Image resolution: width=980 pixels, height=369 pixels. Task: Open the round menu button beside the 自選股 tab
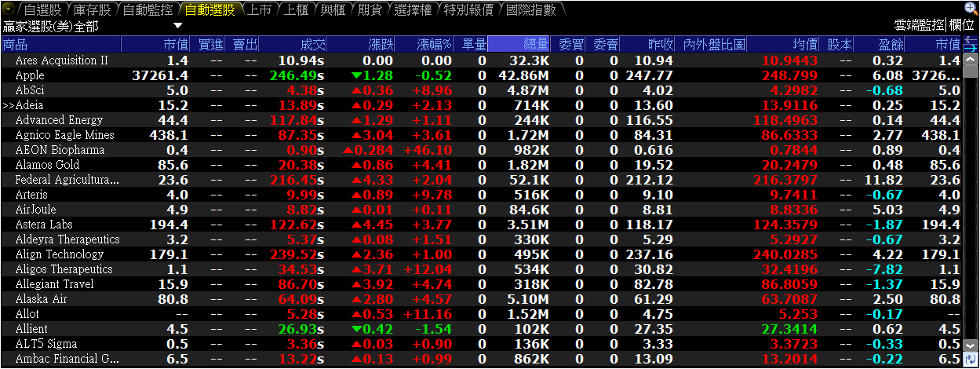click(x=9, y=9)
